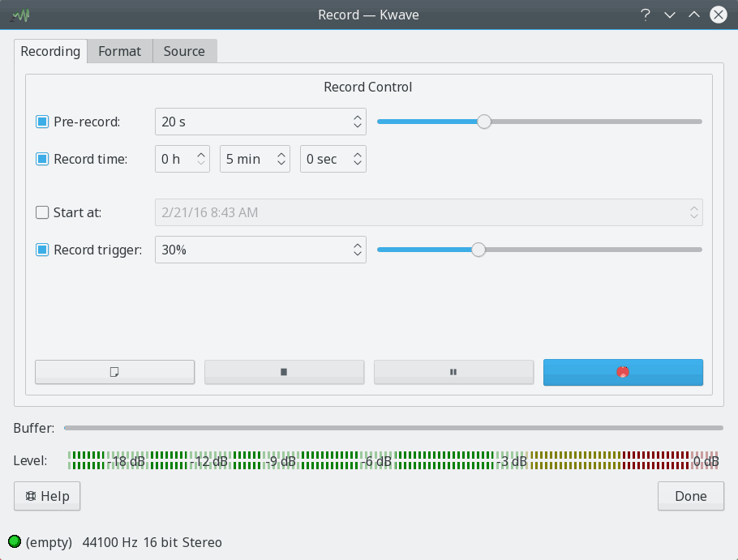Click the new recording button
Viewport: 738px width, 560px height.
click(x=115, y=373)
